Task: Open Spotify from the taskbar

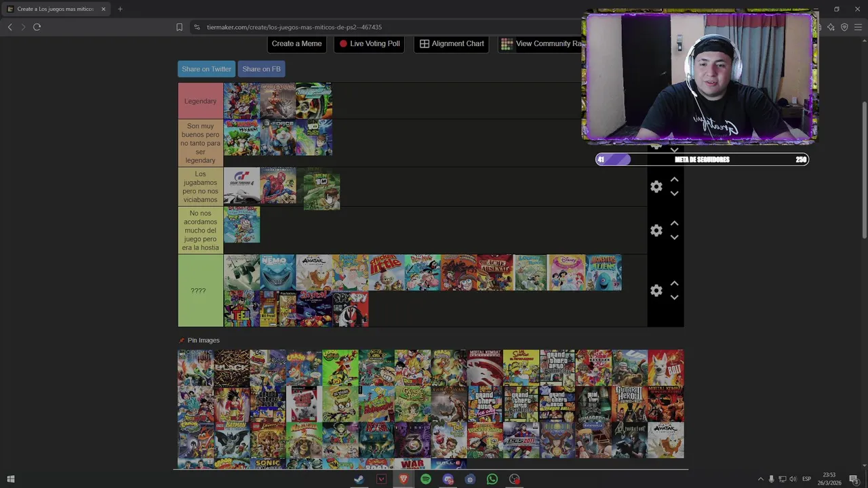Action: tap(426, 479)
